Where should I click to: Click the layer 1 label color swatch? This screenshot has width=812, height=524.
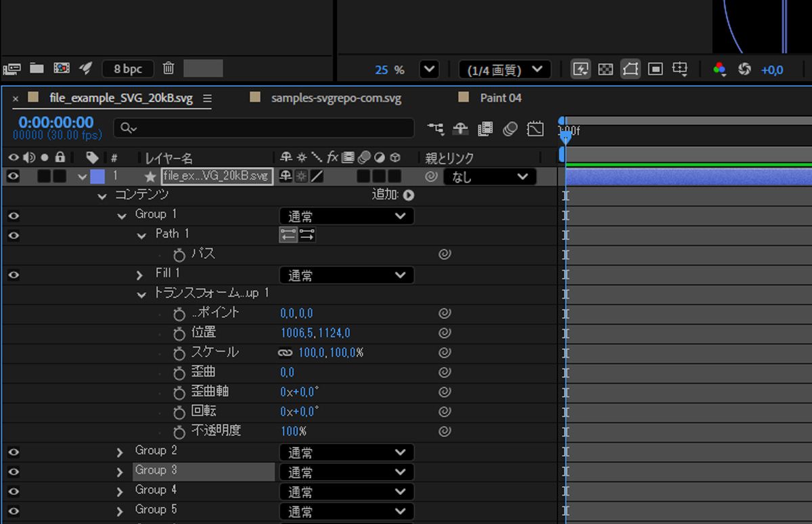coord(97,176)
